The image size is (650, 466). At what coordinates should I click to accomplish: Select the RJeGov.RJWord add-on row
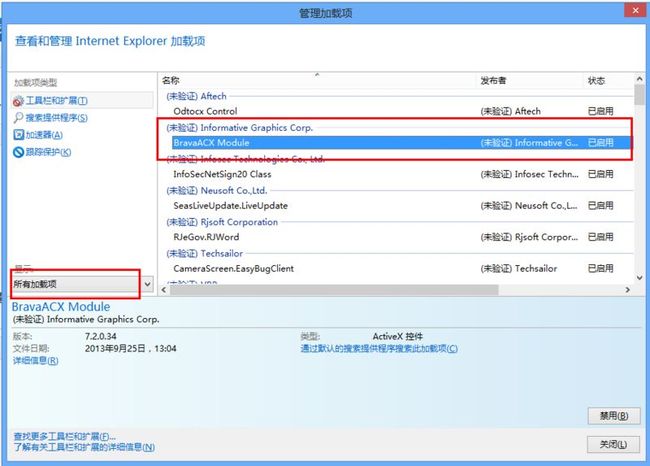[401, 237]
